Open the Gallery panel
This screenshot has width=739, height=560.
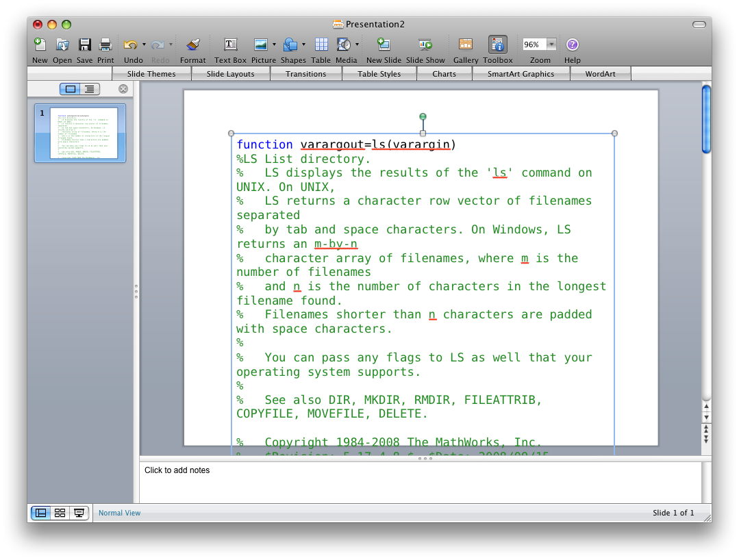click(465, 45)
